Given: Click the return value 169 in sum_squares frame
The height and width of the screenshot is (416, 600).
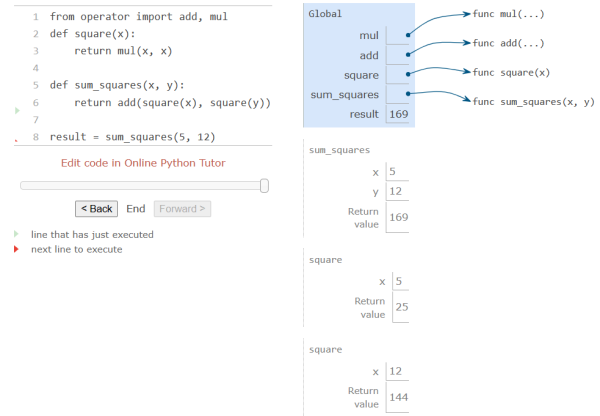Looking at the screenshot, I should [398, 217].
